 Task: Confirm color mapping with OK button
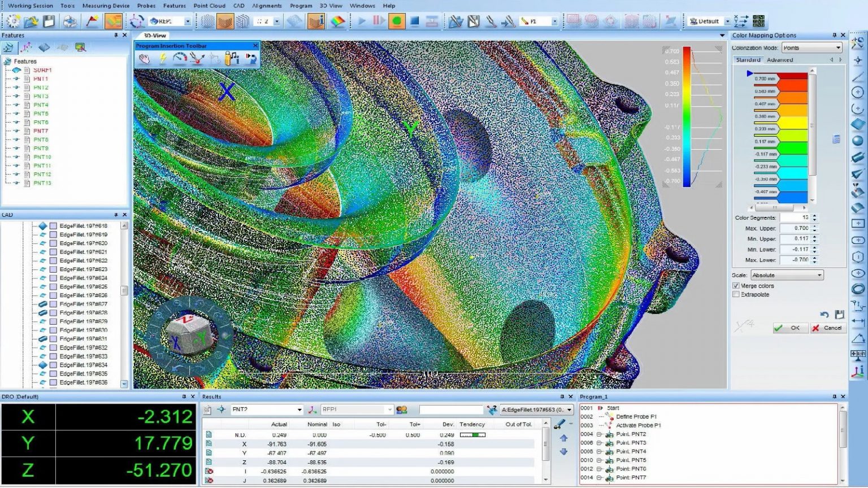pos(789,328)
